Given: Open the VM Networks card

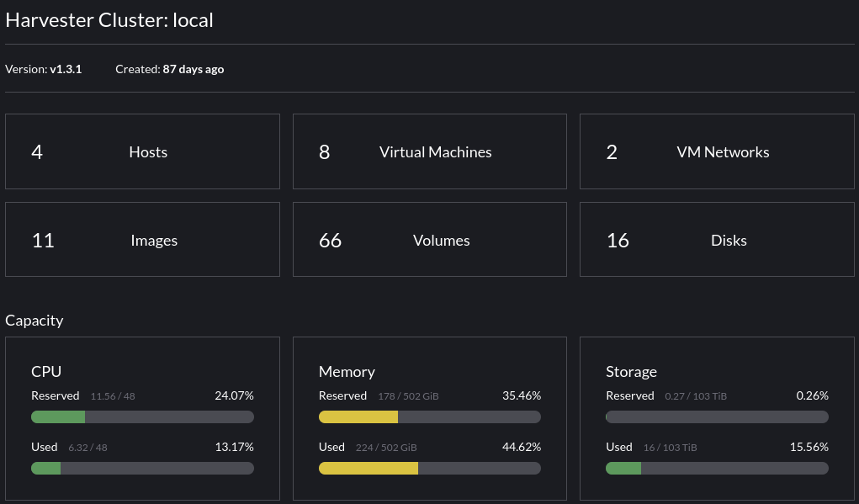Looking at the screenshot, I should [717, 151].
